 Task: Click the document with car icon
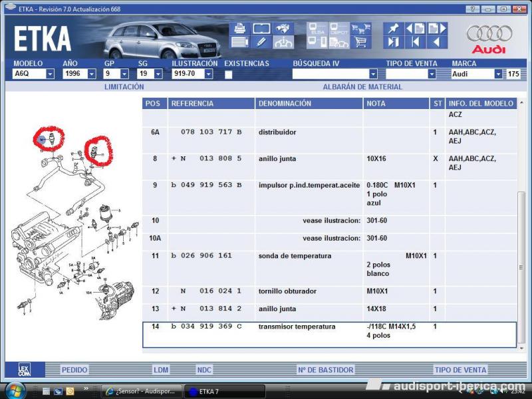[339, 42]
